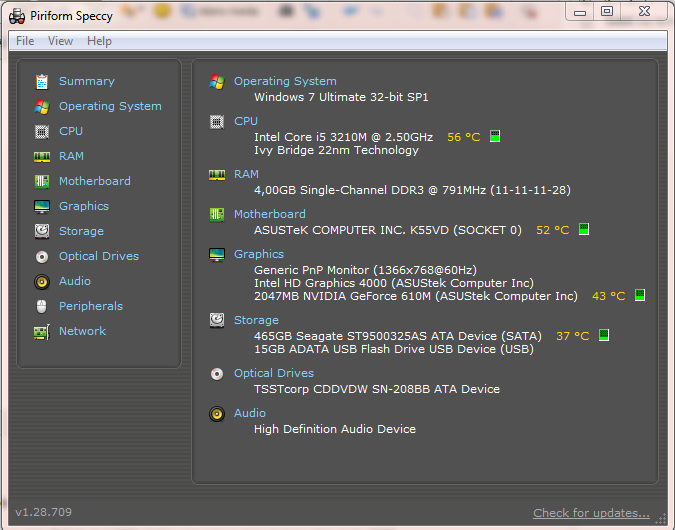Open the Summary section from sidebar icon

[x=42, y=81]
